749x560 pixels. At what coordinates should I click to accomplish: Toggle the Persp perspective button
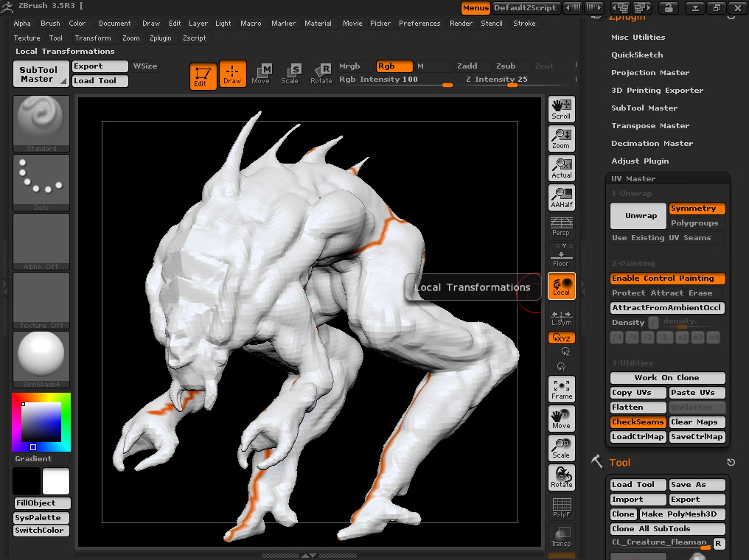click(x=561, y=226)
